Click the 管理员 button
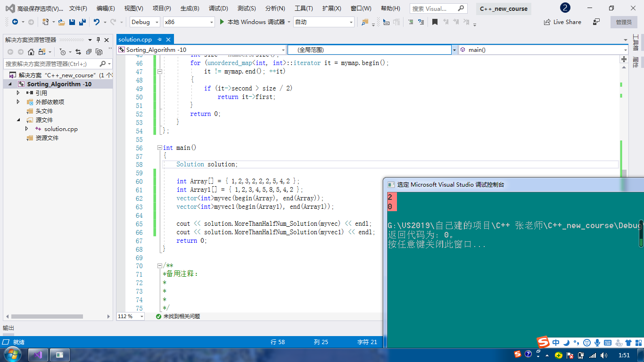The height and width of the screenshot is (362, 644). coord(624,22)
